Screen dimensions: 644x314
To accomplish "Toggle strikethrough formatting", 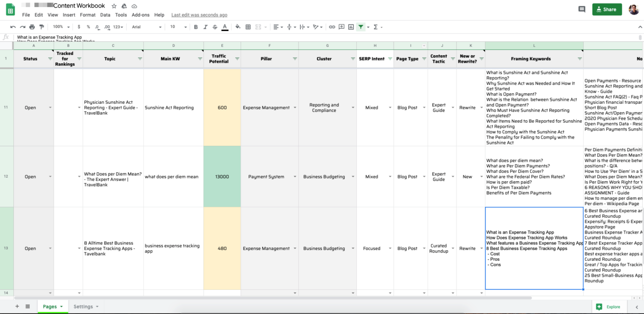I will [x=215, y=27].
